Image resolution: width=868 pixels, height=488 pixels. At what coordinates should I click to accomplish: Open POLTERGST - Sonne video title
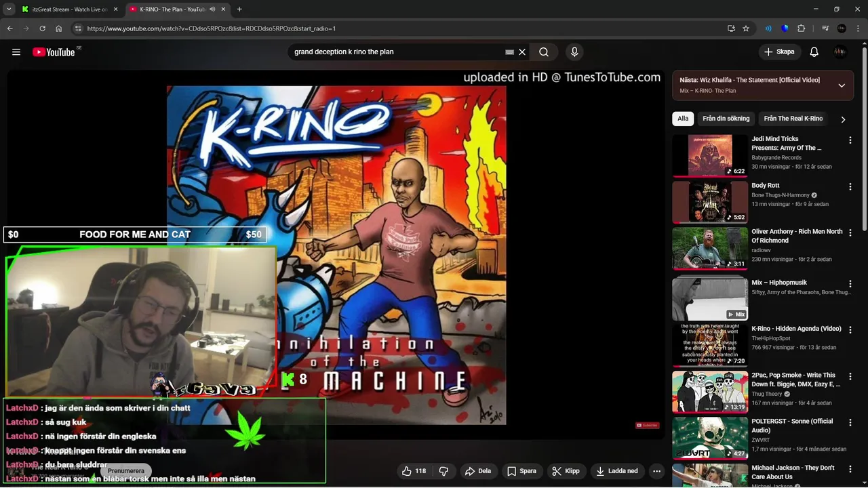[792, 426]
